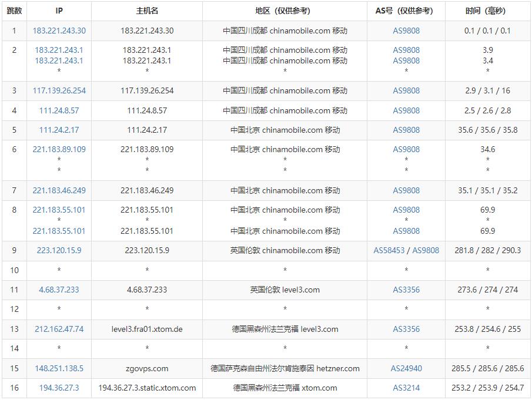Open the 194.36.27.3 IP link in hop 16

(59, 388)
